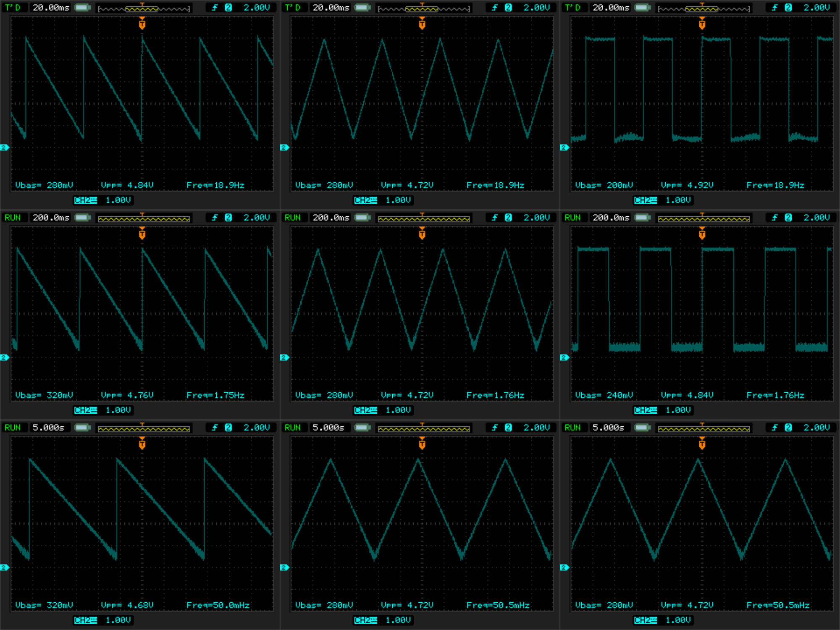Click the orange trigger T marker in the 200ms sawtooth scope
The image size is (840, 630).
[x=142, y=234]
